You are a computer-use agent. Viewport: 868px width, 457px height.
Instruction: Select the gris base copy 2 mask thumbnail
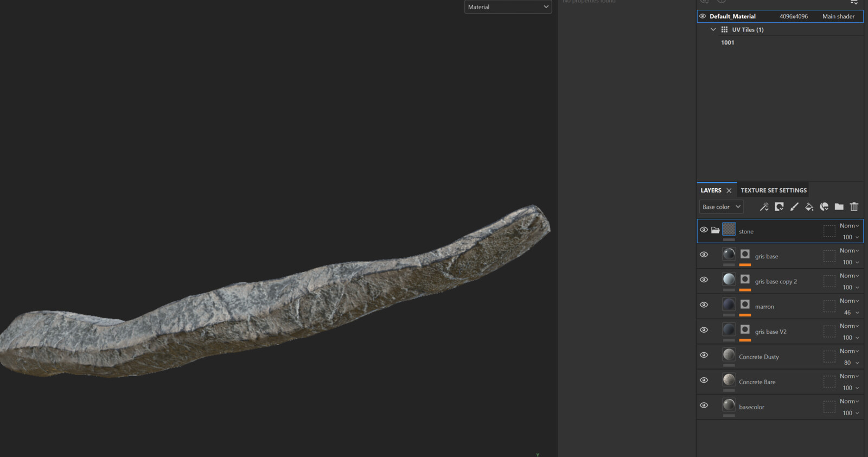(745, 279)
